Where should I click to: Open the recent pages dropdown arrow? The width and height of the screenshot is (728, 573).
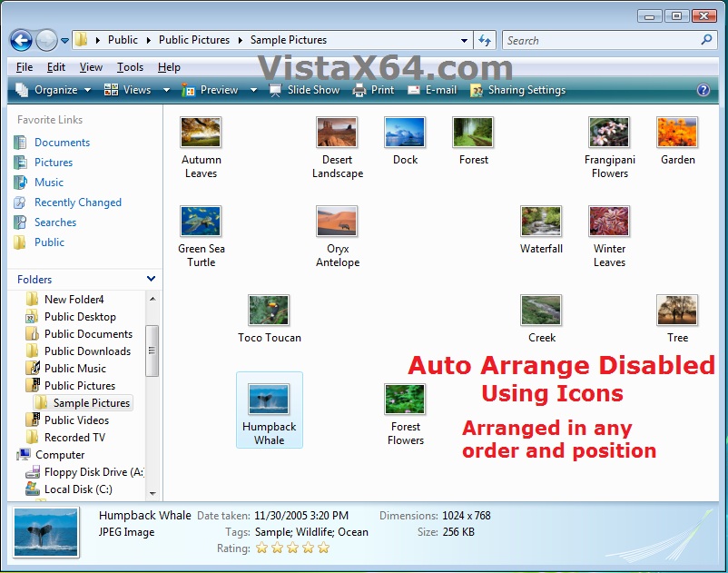64,41
